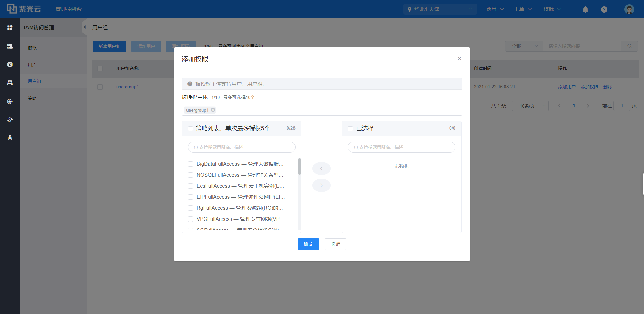This screenshot has width=644, height=314.
Task: Click the move-left arrow transfer button
Action: click(321, 168)
